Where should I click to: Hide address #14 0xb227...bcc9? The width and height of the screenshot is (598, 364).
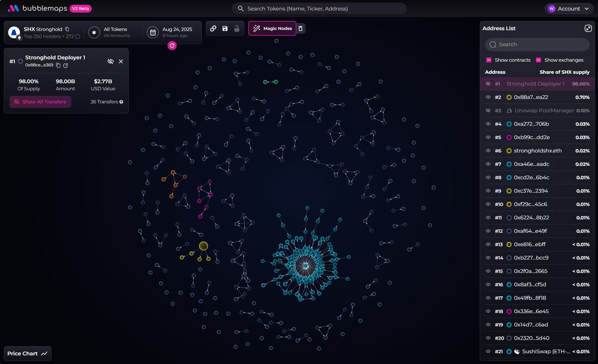(488, 258)
